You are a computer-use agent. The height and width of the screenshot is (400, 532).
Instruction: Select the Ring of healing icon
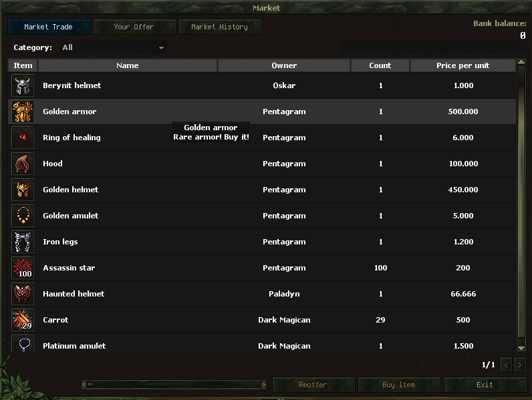pos(23,138)
